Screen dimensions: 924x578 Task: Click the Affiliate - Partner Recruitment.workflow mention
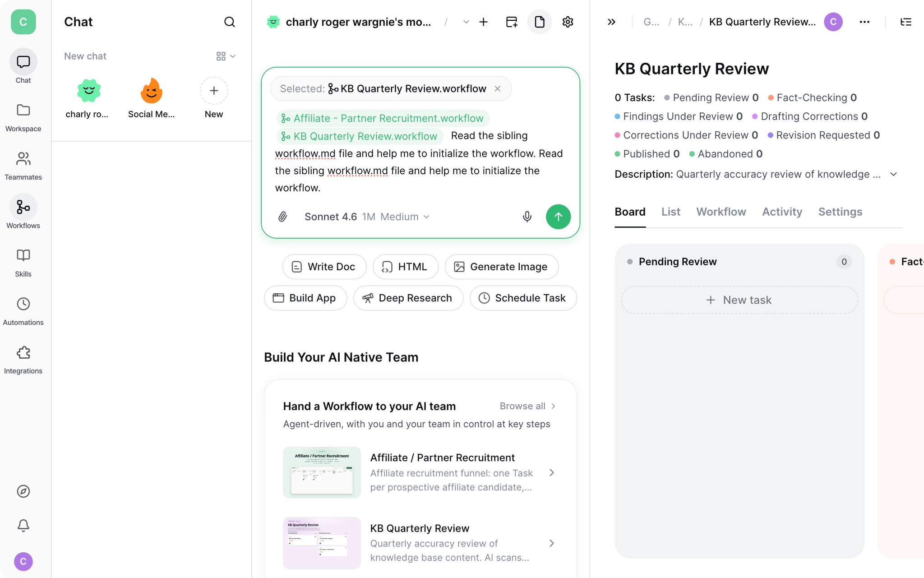(383, 118)
